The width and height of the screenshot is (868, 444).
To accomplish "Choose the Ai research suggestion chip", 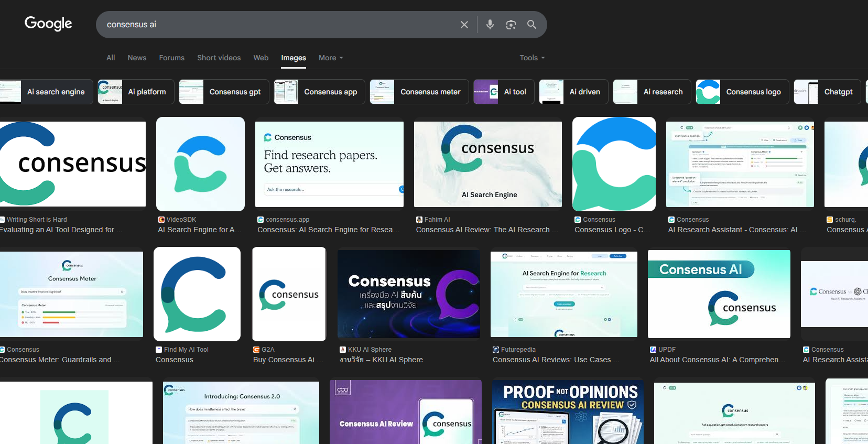I will pyautogui.click(x=652, y=92).
